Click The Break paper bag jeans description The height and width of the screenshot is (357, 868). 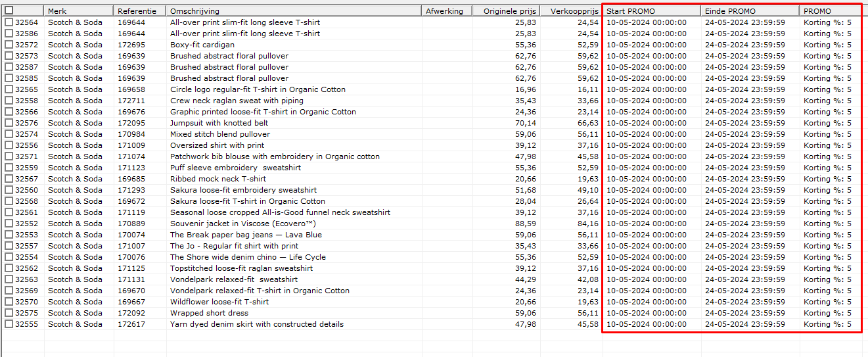(246, 235)
